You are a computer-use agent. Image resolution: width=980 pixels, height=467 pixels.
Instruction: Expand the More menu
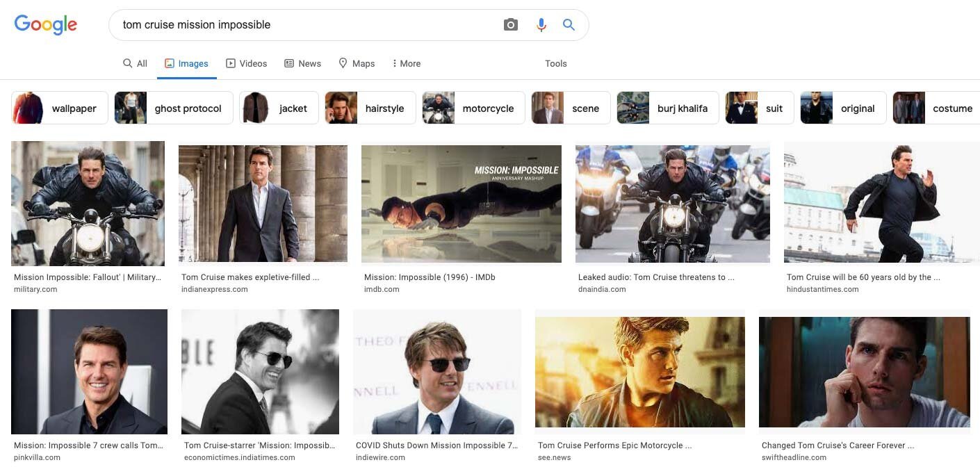pos(406,63)
